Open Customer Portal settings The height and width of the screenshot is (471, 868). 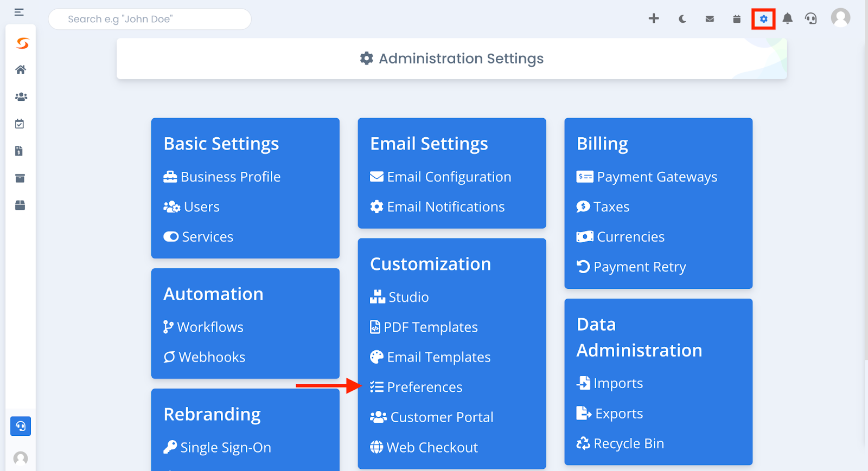pos(432,417)
